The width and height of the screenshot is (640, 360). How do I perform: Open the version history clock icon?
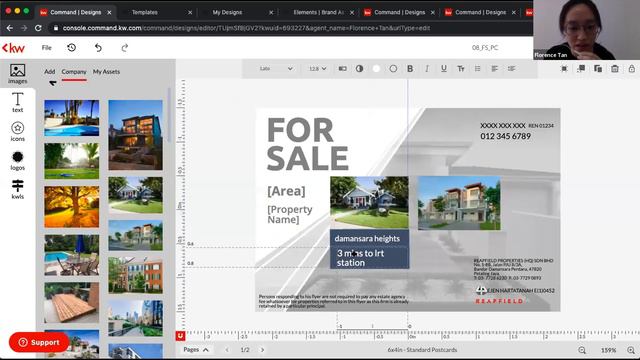click(71, 48)
